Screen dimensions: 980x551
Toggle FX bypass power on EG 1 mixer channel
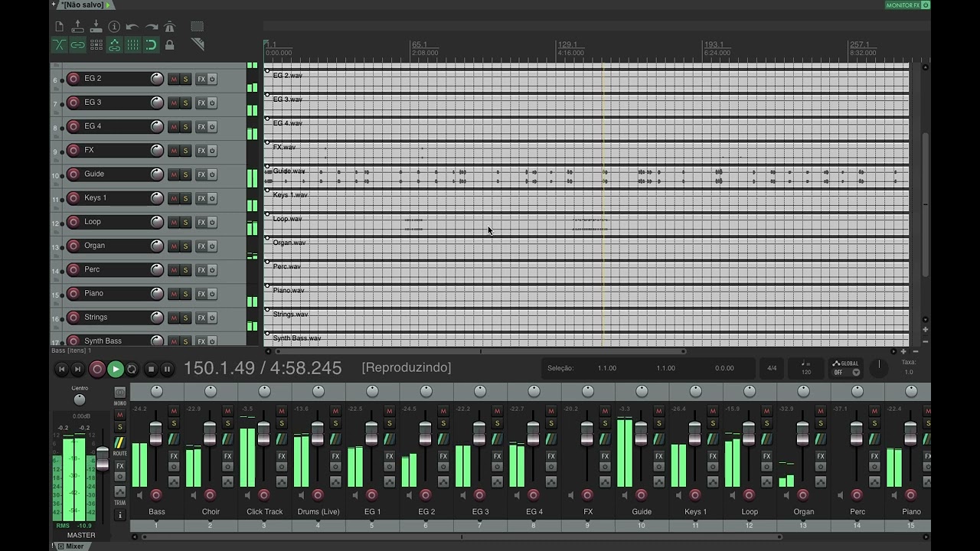[x=389, y=467]
